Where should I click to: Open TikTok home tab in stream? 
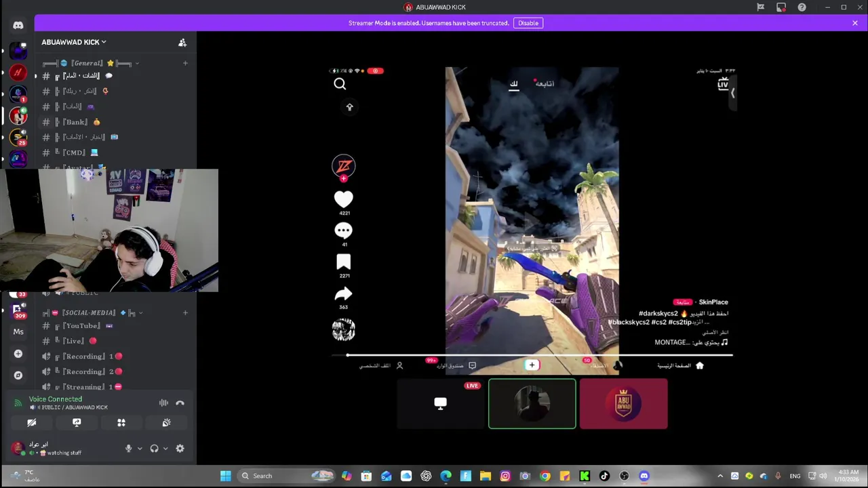[681, 366]
